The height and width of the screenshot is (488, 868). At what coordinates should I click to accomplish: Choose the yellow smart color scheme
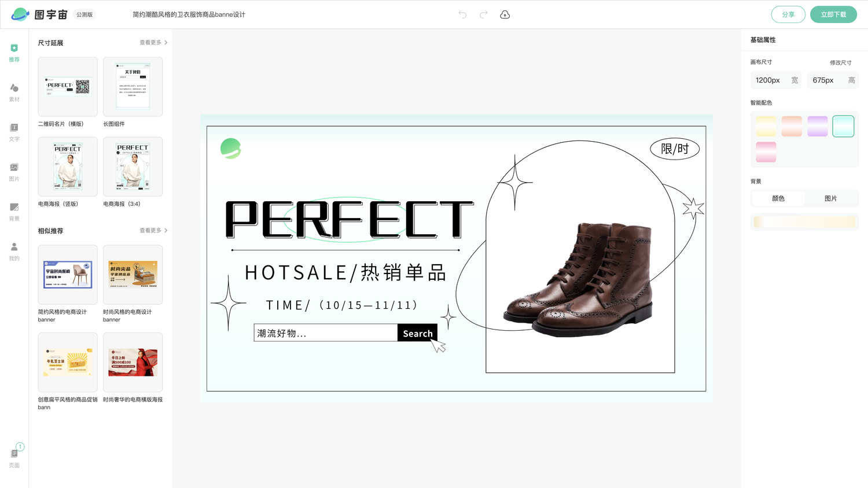(766, 126)
